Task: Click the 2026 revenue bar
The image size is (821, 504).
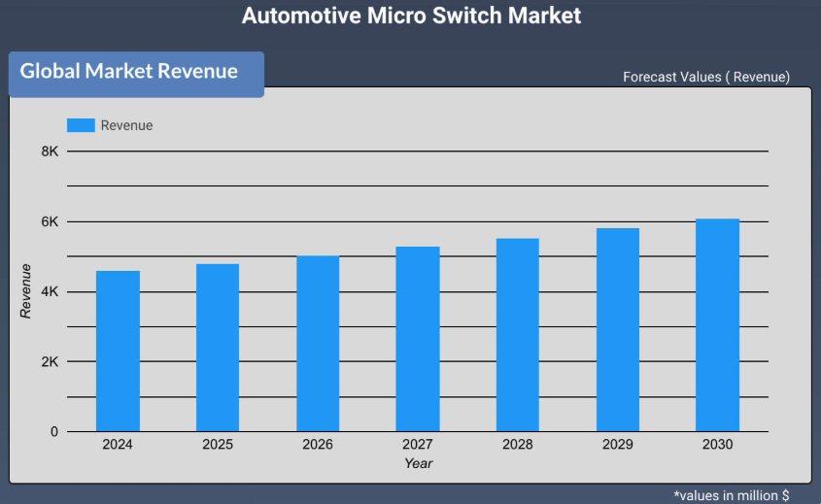Action: (x=318, y=344)
